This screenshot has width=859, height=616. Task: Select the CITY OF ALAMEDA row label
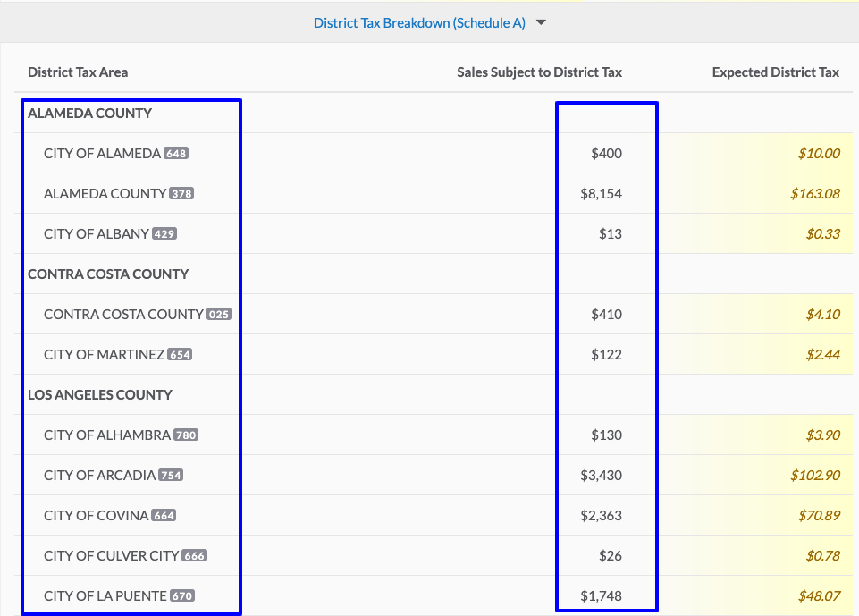pyautogui.click(x=103, y=154)
